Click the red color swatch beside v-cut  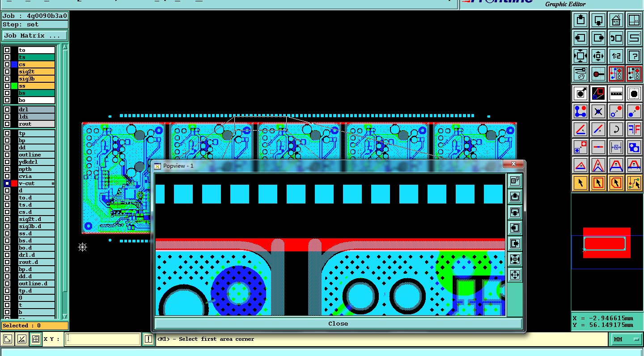[14, 183]
